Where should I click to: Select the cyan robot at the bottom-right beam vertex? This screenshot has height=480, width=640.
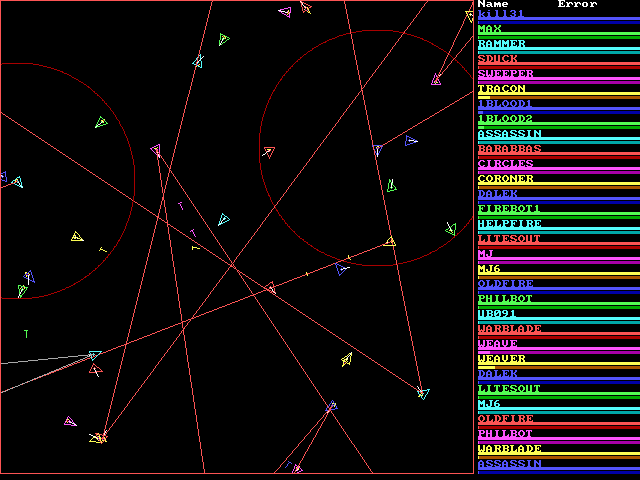[x=423, y=393]
